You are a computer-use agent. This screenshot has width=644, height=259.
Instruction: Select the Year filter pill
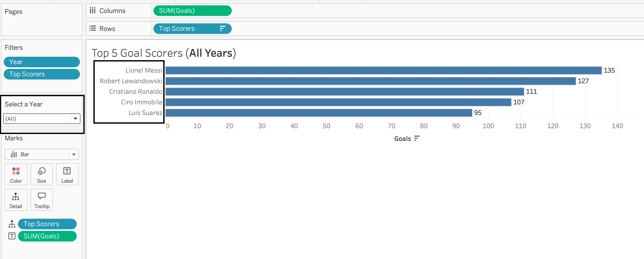42,62
